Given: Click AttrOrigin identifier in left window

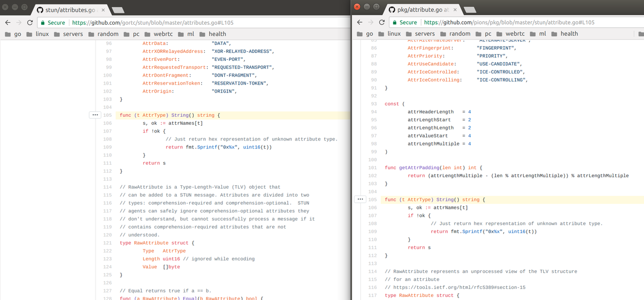Looking at the screenshot, I should pos(157,91).
